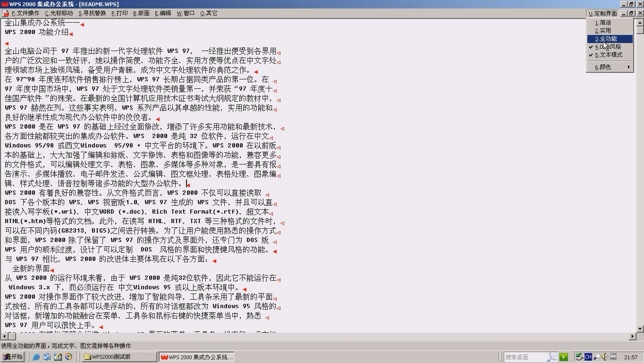Click the WPS document icon in menu bar

coord(6,13)
